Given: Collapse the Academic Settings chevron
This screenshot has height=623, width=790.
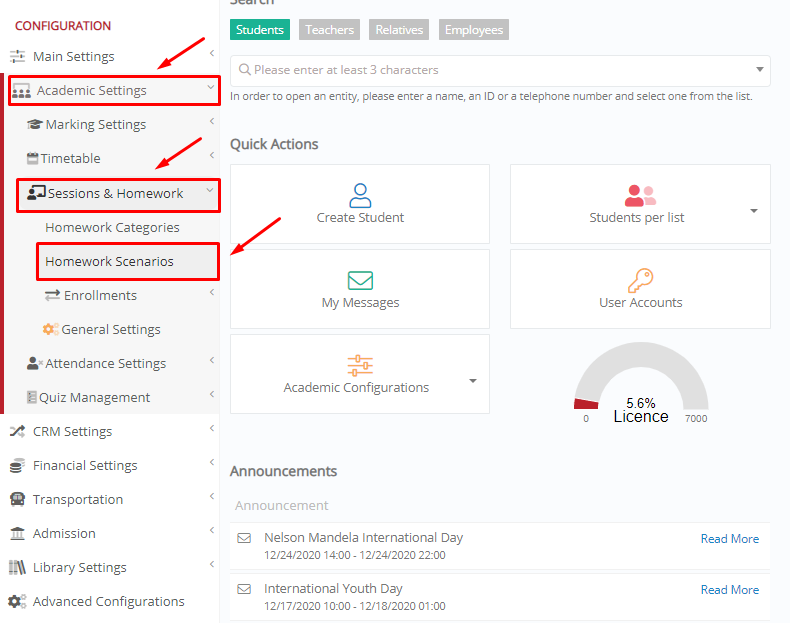Looking at the screenshot, I should point(211,87).
